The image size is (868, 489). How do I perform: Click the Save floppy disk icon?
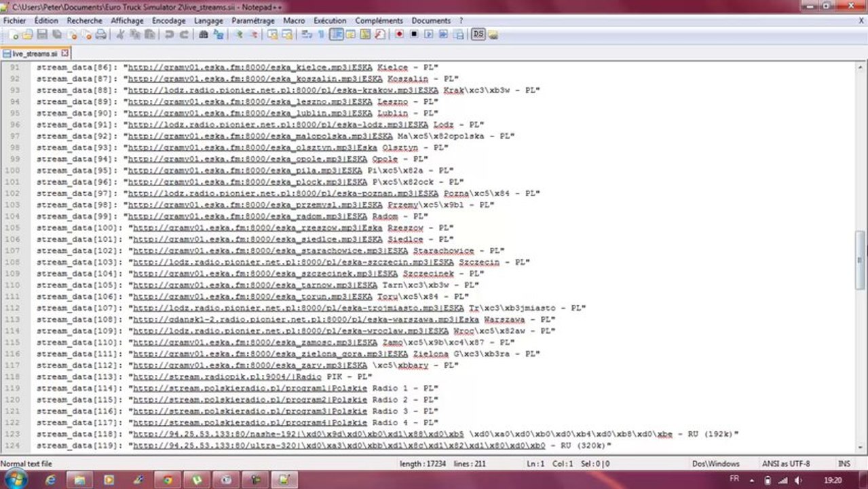[42, 34]
